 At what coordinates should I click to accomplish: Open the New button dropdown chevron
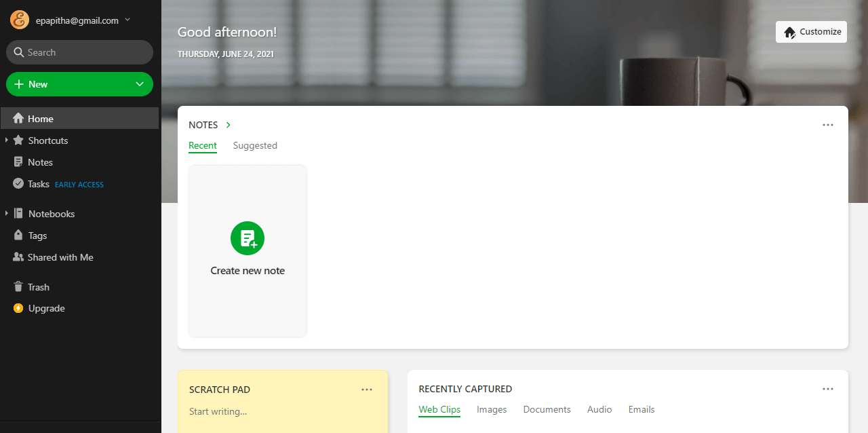point(138,83)
